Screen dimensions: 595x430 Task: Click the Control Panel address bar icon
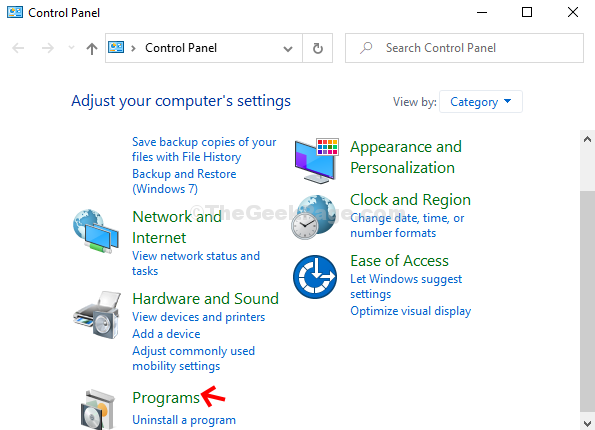[x=116, y=47]
